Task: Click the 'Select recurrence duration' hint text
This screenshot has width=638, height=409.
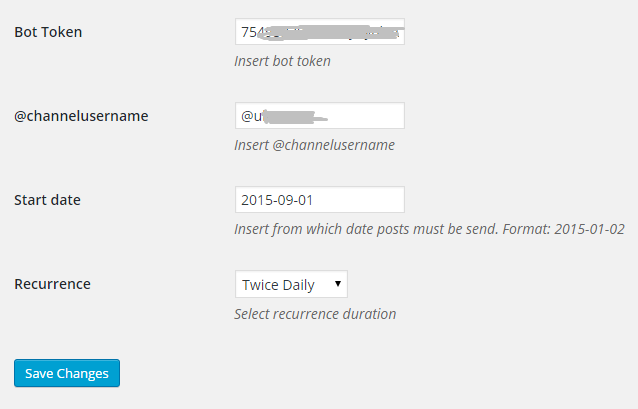Action: pyautogui.click(x=315, y=314)
